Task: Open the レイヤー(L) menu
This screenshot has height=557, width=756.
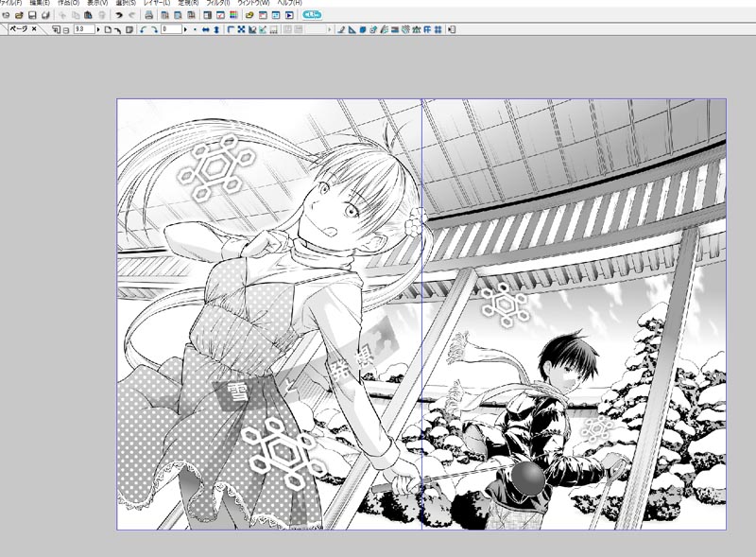Action: (x=157, y=3)
